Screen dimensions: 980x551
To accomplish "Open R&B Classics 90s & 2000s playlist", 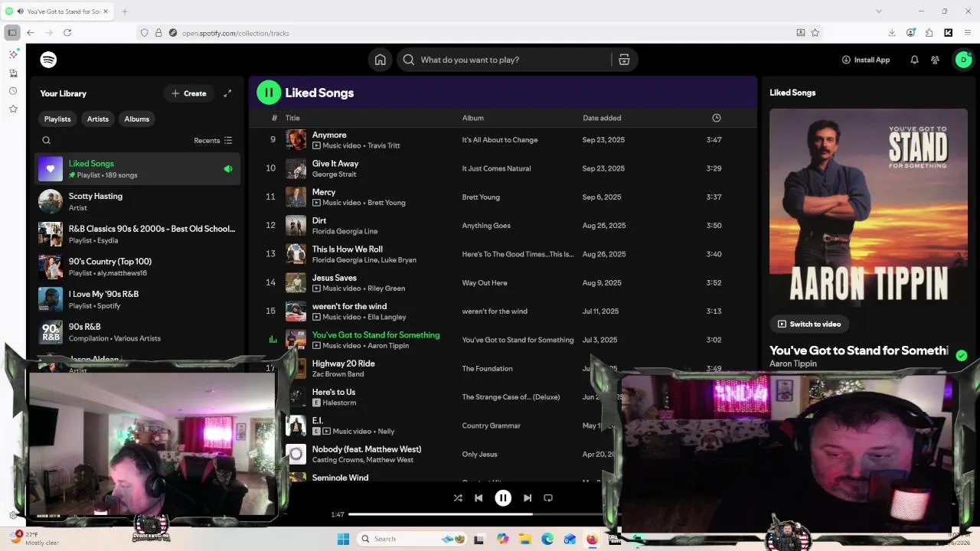I will tap(138, 234).
